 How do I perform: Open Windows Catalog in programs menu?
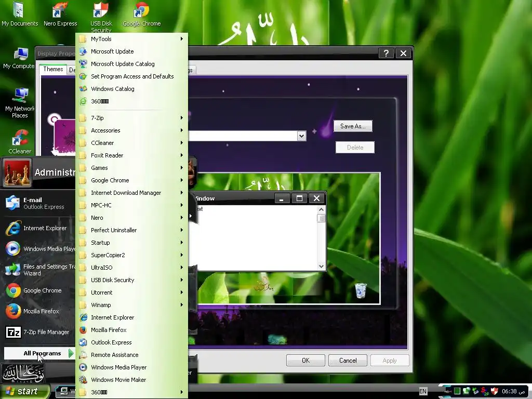[x=131, y=89]
